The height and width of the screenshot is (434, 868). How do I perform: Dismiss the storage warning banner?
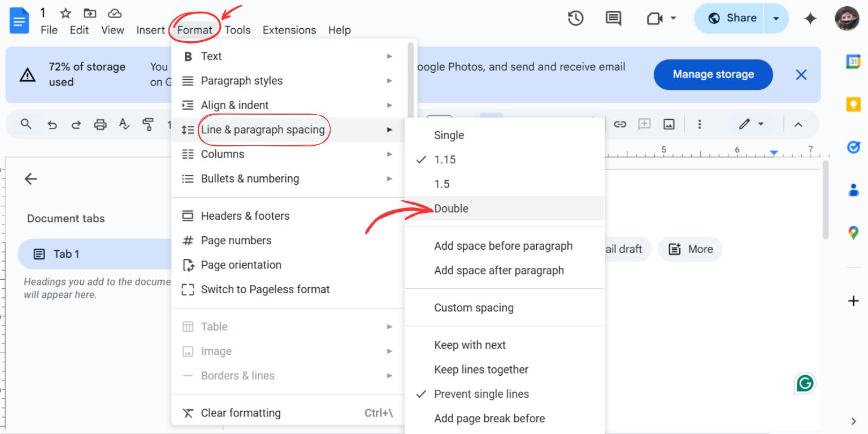(x=801, y=75)
